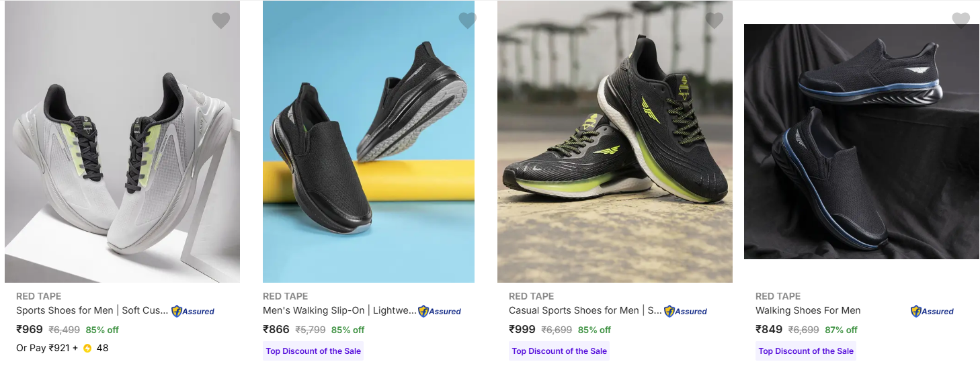Click "Top Discount of the Sale" tag under ₹866
This screenshot has height=366, width=980.
click(x=313, y=351)
